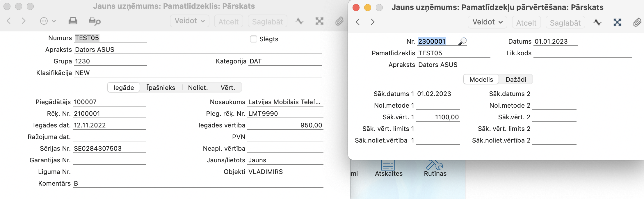The height and width of the screenshot is (199, 644).
Task: Click the paperclip attachments icon in revaluation window
Action: pyautogui.click(x=637, y=22)
